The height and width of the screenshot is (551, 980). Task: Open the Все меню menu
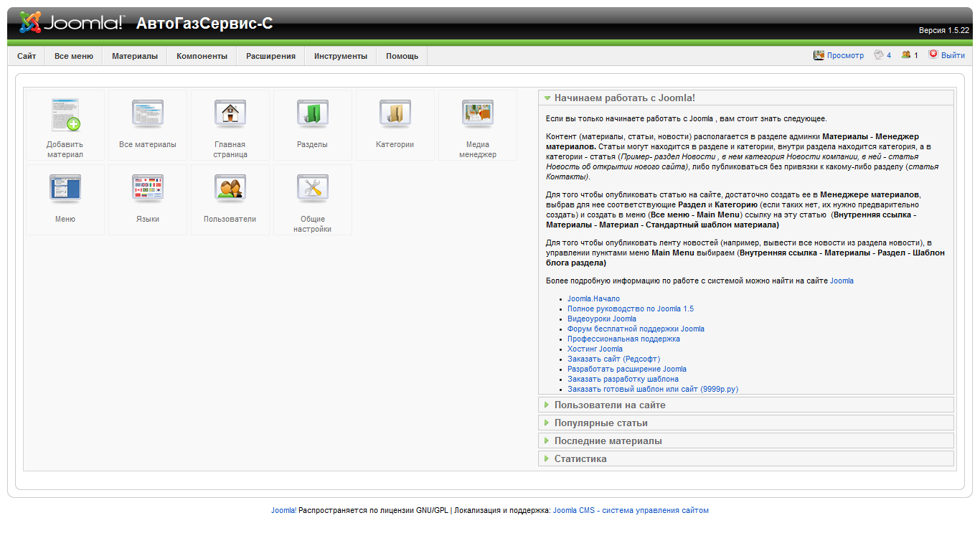point(74,56)
